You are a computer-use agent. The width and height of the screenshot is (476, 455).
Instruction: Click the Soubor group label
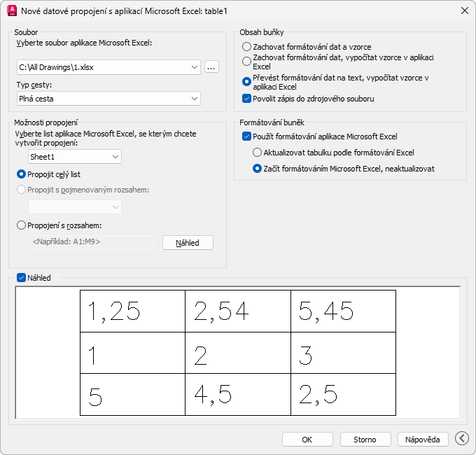coord(26,32)
